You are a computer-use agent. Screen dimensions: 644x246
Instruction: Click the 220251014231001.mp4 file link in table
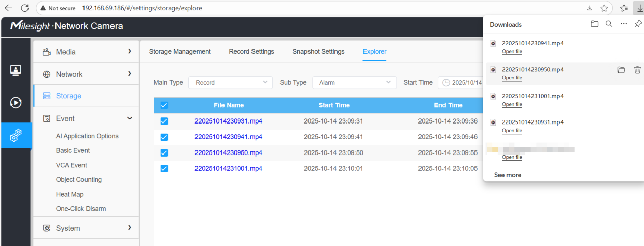[x=228, y=168]
